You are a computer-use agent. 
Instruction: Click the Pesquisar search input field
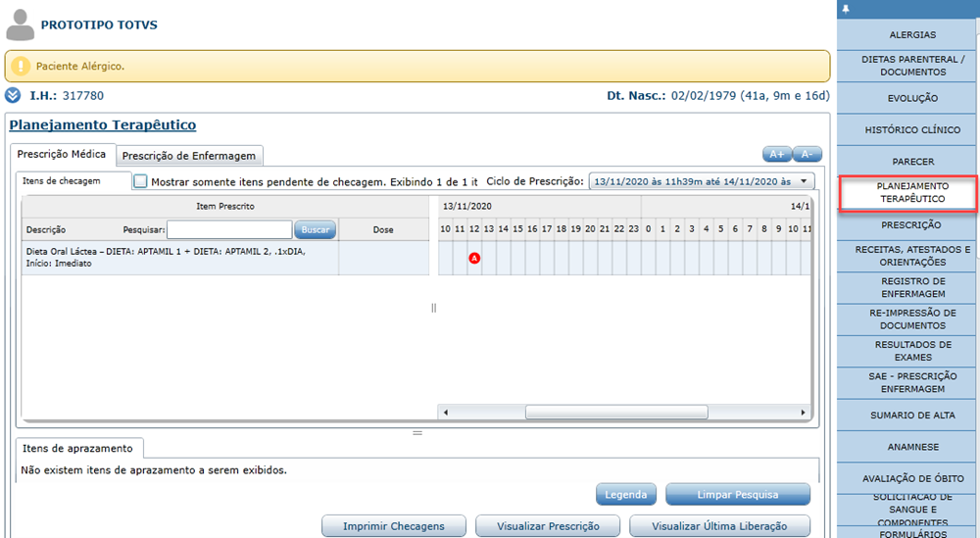coord(229,229)
